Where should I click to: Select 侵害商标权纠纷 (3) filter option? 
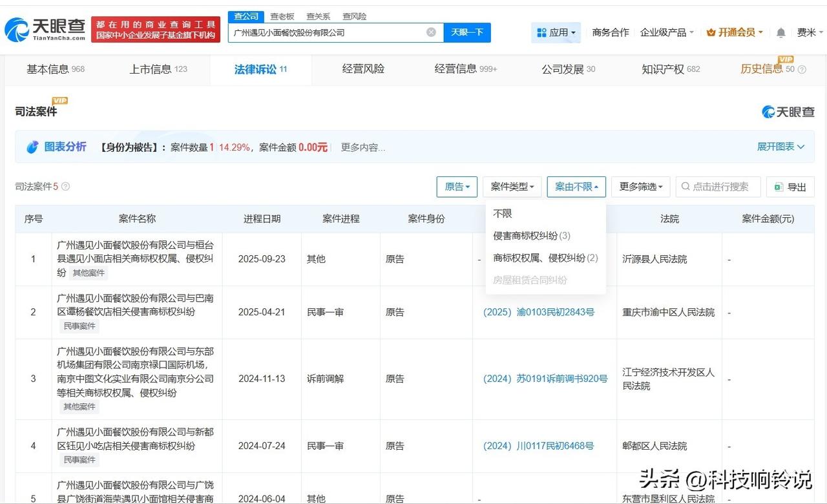[x=532, y=236]
